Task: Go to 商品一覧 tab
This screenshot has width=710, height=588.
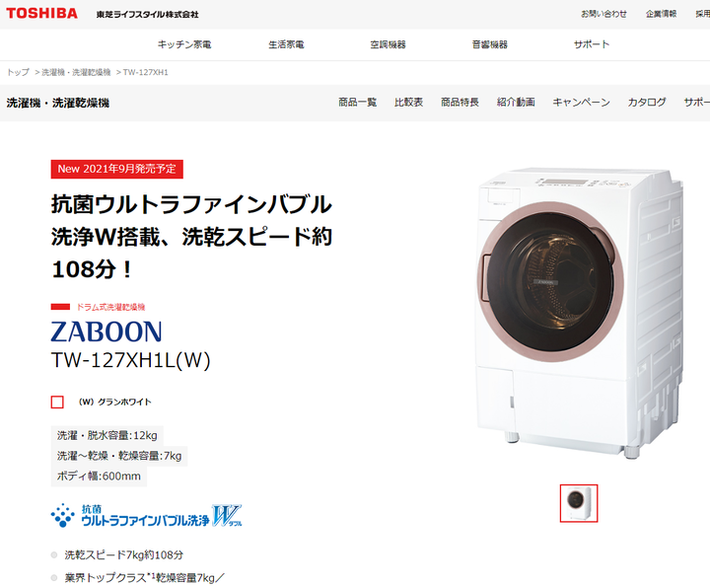Action: 358,103
